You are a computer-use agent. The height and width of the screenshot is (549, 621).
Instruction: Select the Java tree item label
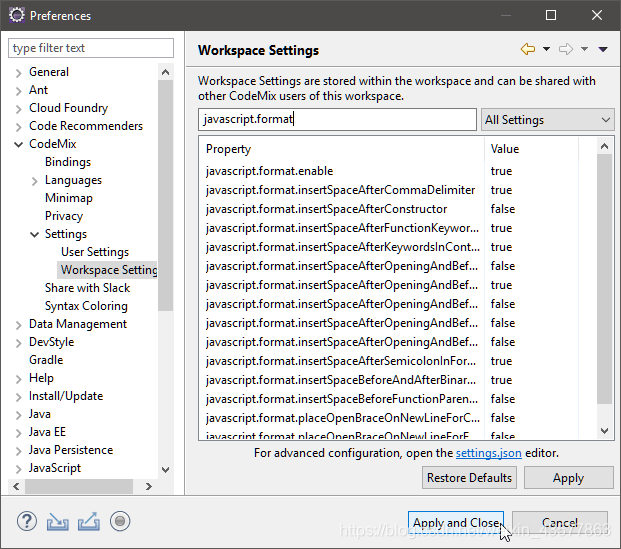pos(40,414)
